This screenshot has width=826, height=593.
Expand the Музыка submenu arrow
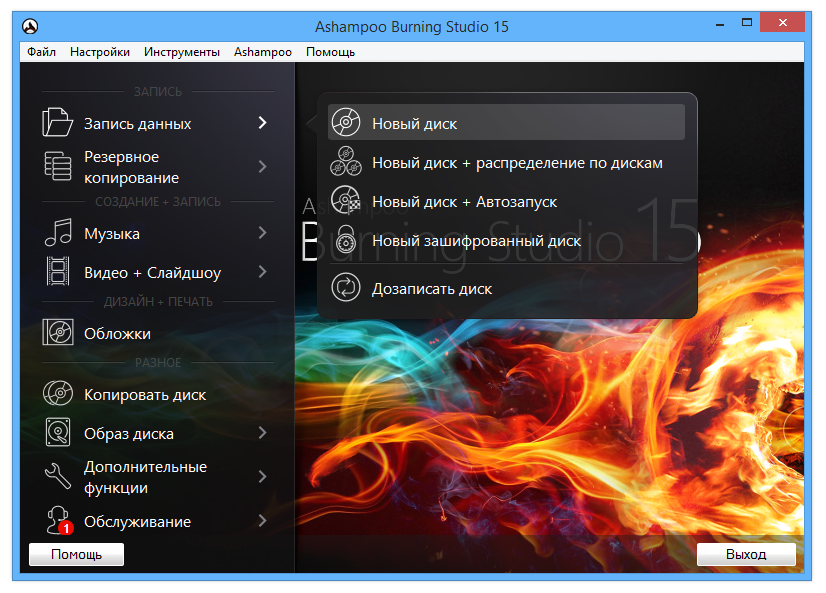point(262,233)
